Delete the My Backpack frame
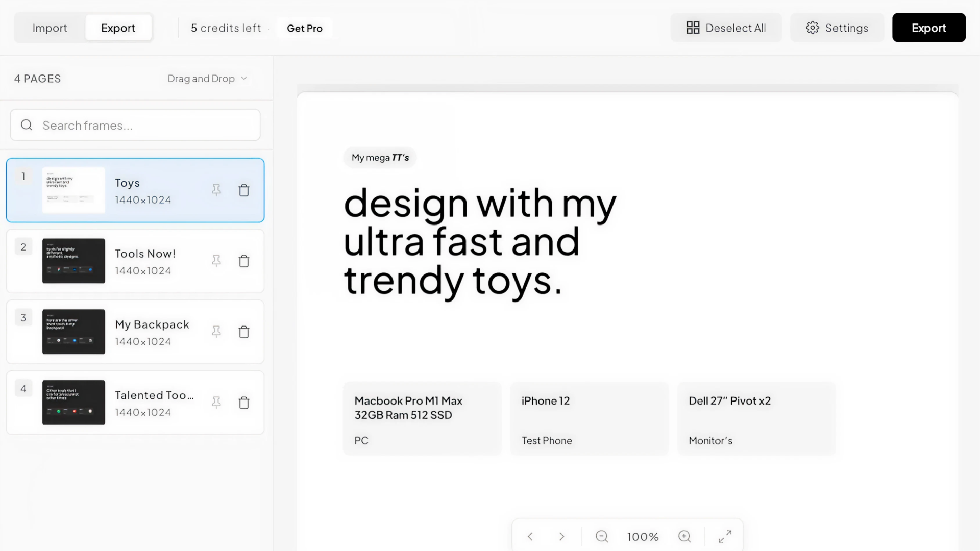The height and width of the screenshot is (551, 980). (244, 332)
